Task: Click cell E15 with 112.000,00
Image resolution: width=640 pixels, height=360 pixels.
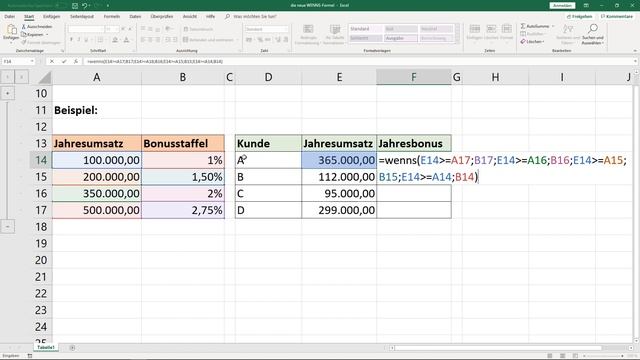Action: click(339, 177)
